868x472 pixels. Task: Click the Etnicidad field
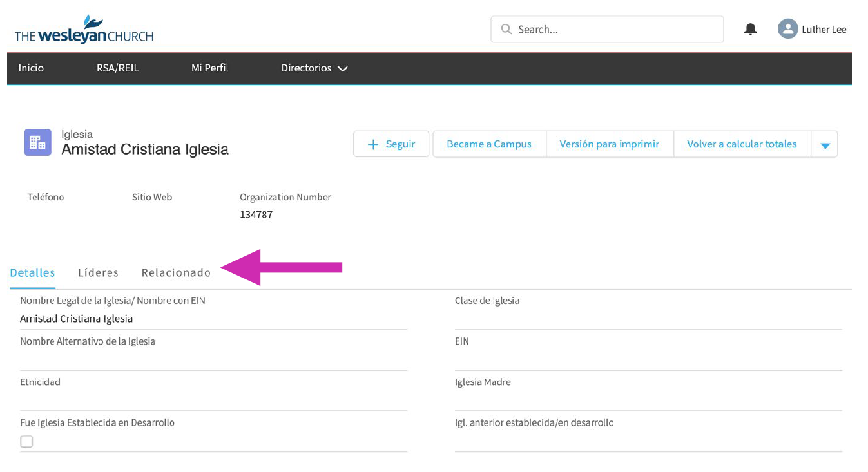tap(213, 393)
